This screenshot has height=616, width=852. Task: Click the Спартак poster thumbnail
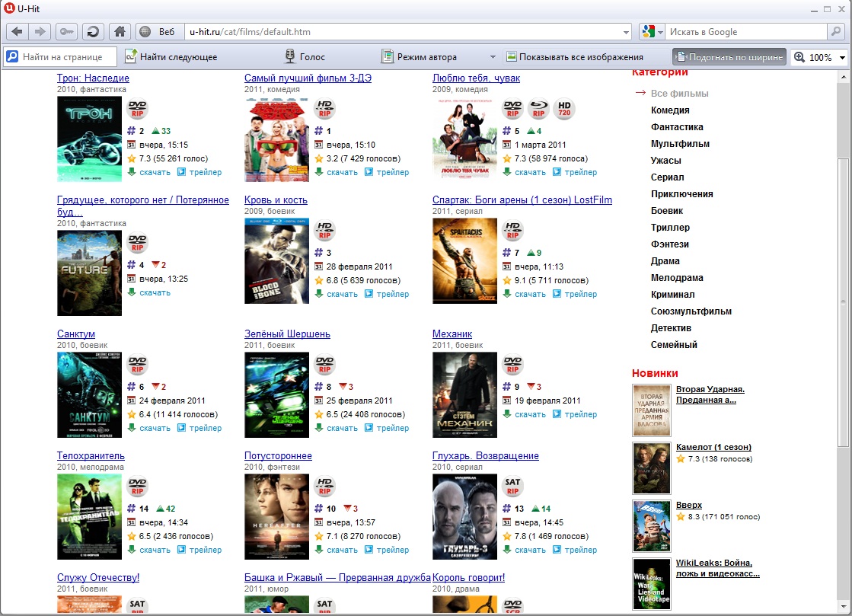click(x=464, y=260)
